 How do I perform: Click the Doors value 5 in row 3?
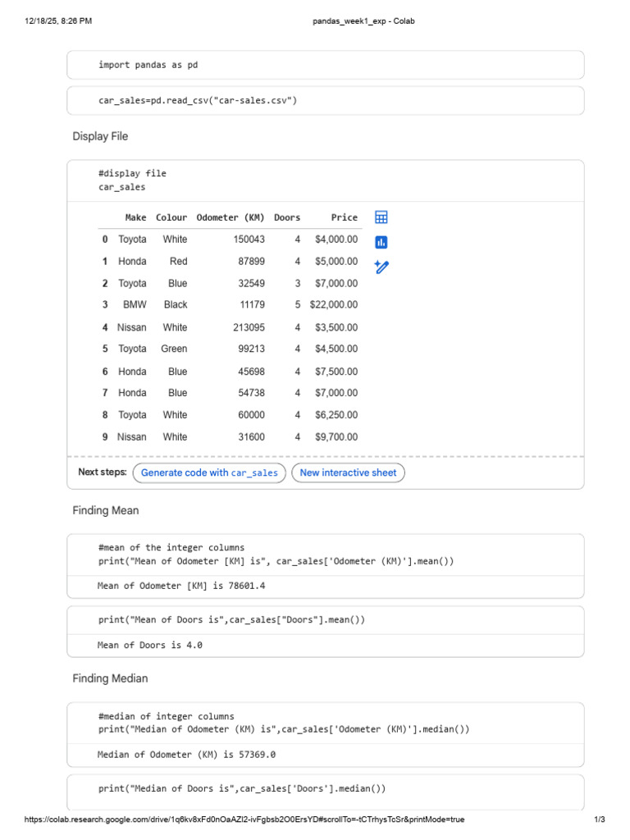click(x=297, y=304)
